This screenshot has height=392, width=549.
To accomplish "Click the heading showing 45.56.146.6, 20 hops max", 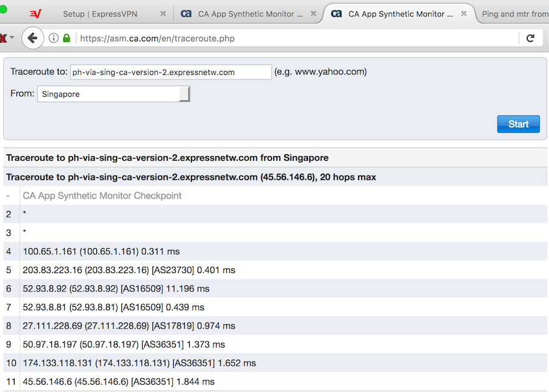I will click(191, 177).
